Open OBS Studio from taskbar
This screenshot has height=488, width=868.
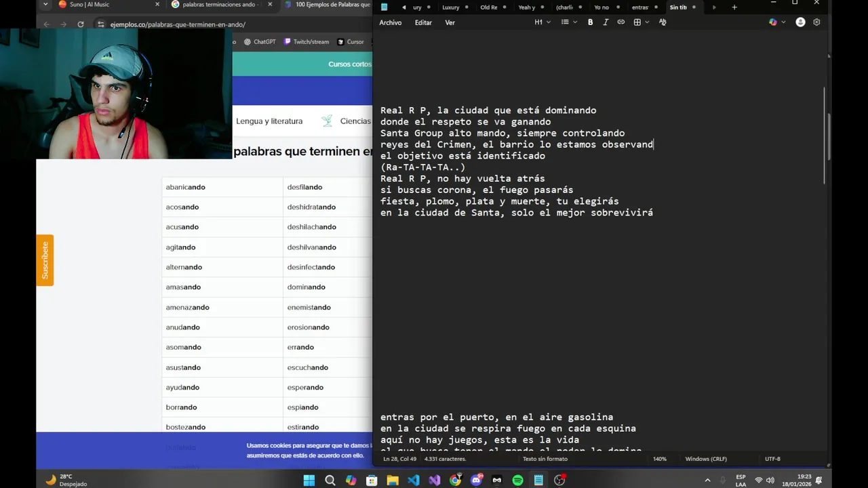click(x=559, y=481)
